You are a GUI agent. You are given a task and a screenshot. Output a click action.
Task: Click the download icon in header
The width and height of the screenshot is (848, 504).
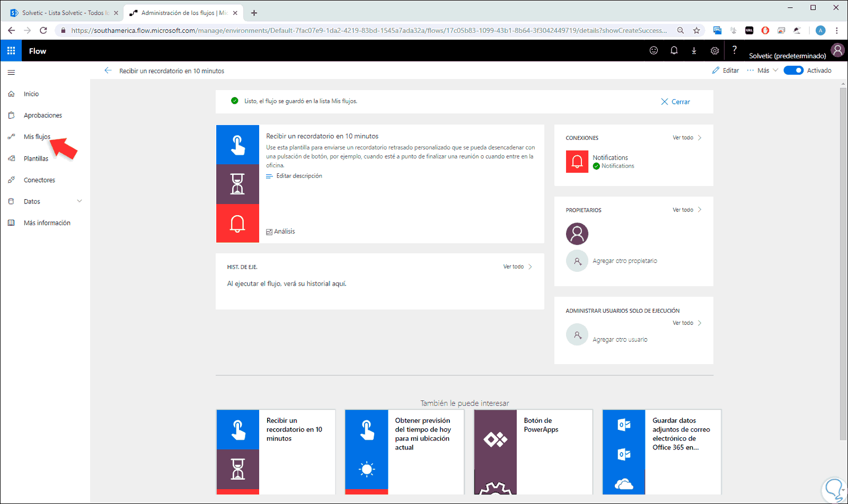(694, 50)
